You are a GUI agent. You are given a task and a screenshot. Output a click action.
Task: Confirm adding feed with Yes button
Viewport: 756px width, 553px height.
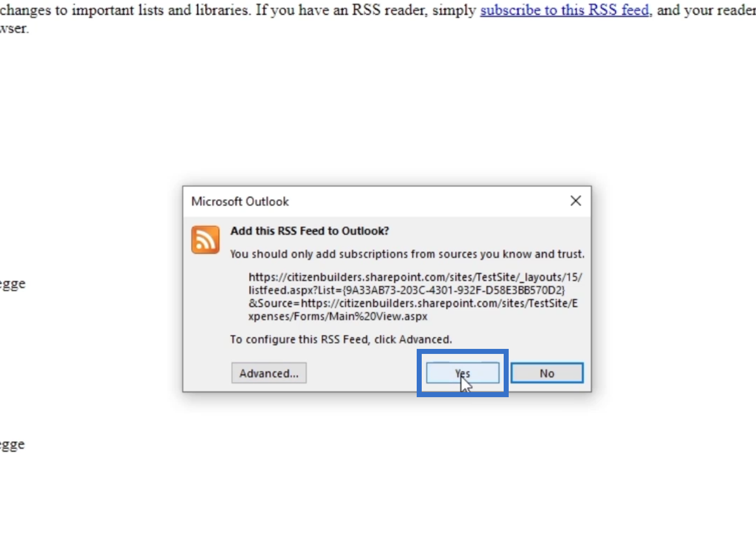[x=462, y=373]
